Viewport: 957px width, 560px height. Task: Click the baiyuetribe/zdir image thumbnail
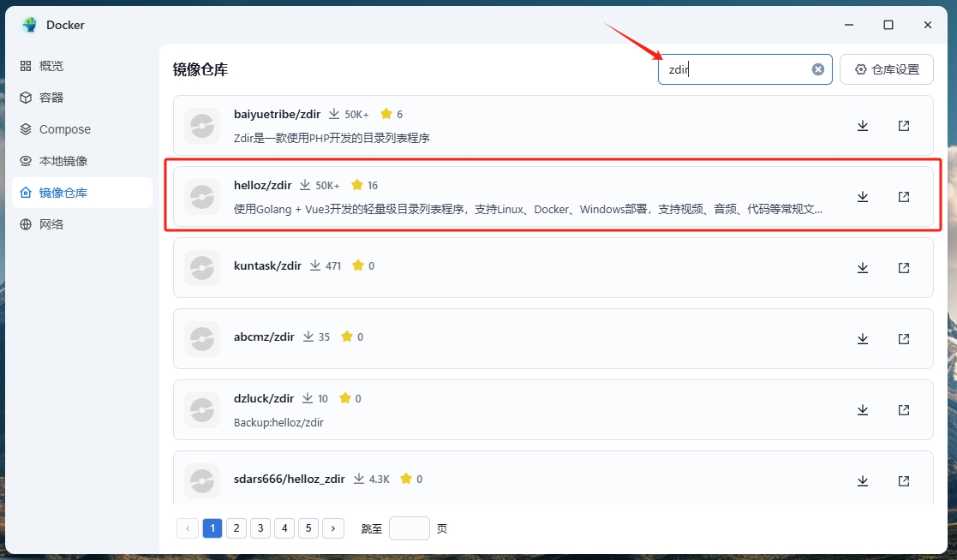[x=202, y=126]
